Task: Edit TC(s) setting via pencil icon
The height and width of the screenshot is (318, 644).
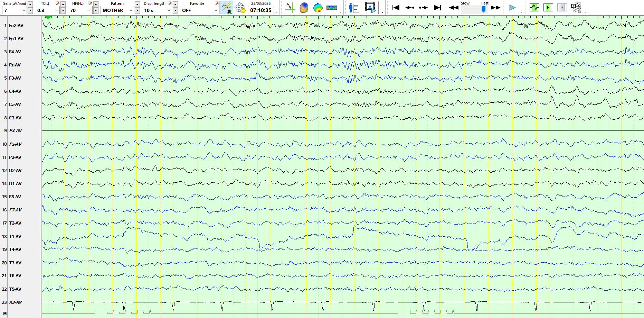Action: (58, 3)
